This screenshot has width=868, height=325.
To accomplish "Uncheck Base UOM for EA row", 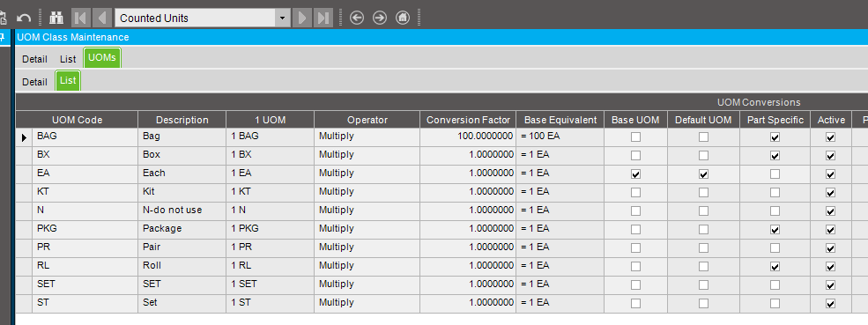I will pyautogui.click(x=635, y=174).
